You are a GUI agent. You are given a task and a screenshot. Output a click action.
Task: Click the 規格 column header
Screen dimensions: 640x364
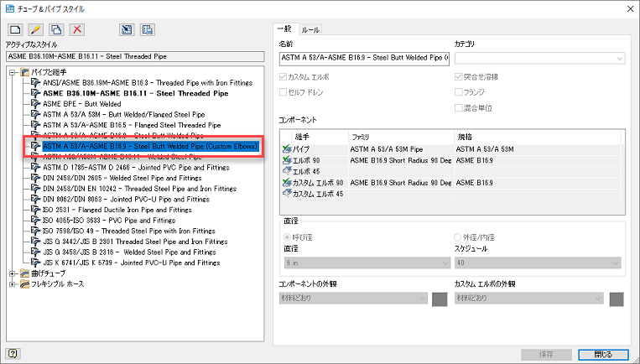tap(538, 137)
